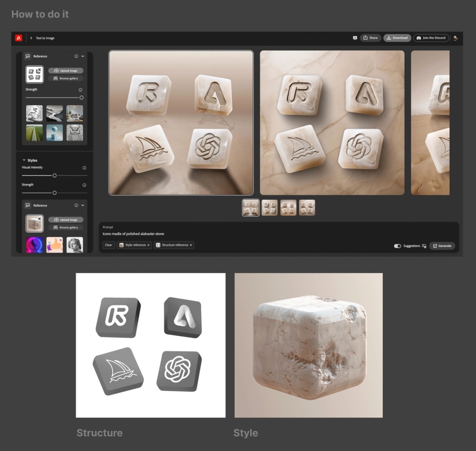Image resolution: width=476 pixels, height=451 pixels.
Task: Clear the prompt with Clear button
Action: click(x=108, y=245)
